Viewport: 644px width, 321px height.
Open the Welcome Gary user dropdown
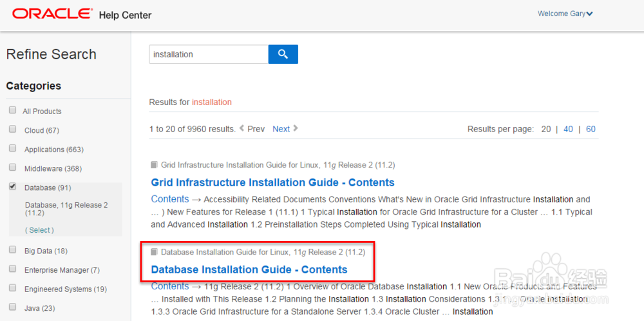tap(565, 14)
